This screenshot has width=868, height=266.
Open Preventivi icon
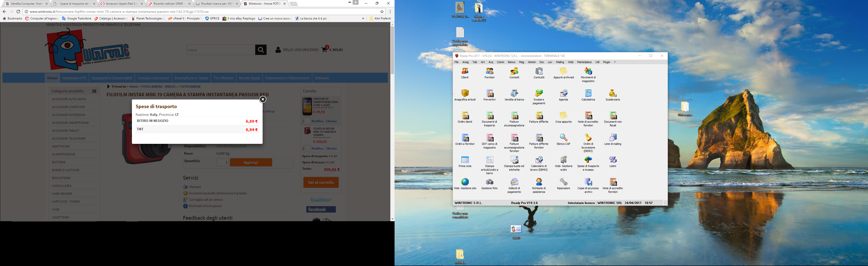coord(489,93)
